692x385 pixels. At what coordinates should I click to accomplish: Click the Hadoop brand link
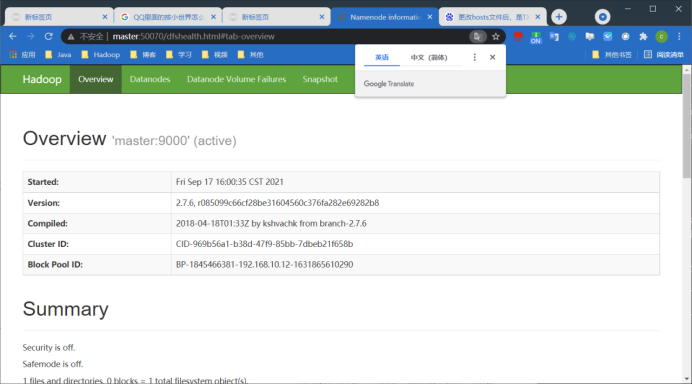(42, 79)
